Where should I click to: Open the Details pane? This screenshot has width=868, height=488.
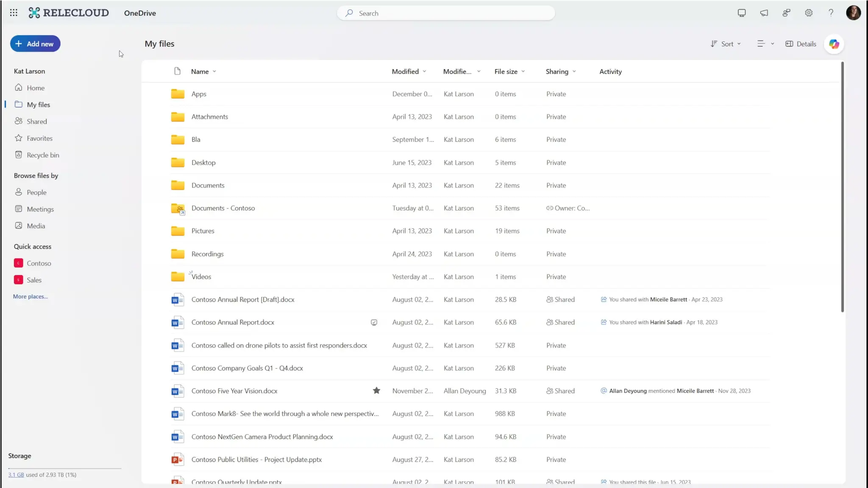click(801, 44)
